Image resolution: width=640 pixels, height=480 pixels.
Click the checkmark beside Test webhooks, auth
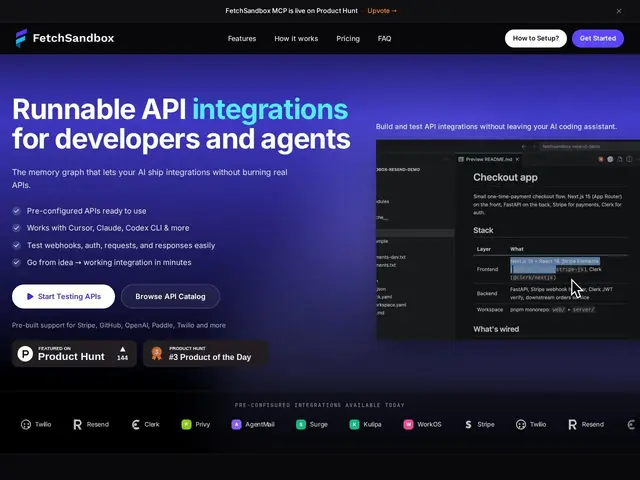(16, 245)
